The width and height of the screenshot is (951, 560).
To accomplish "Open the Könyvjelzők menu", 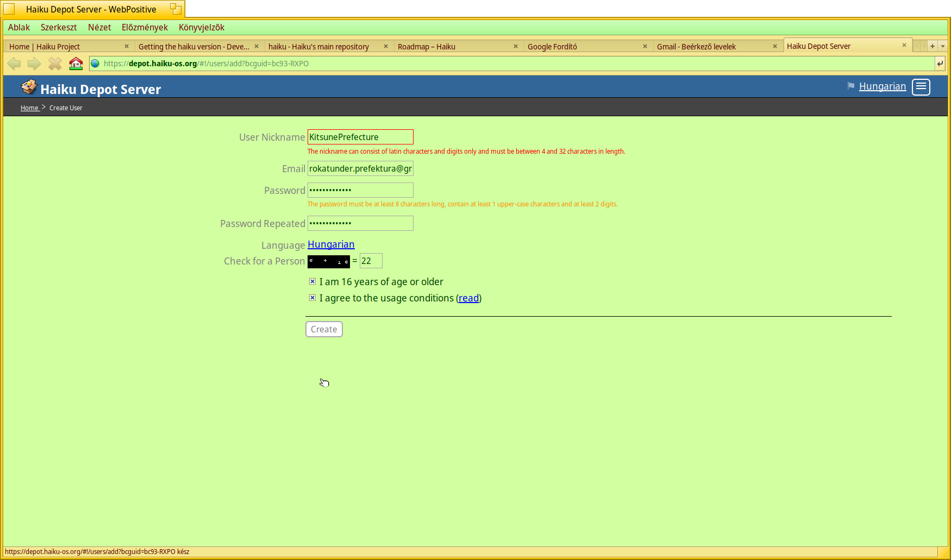I will click(x=202, y=27).
